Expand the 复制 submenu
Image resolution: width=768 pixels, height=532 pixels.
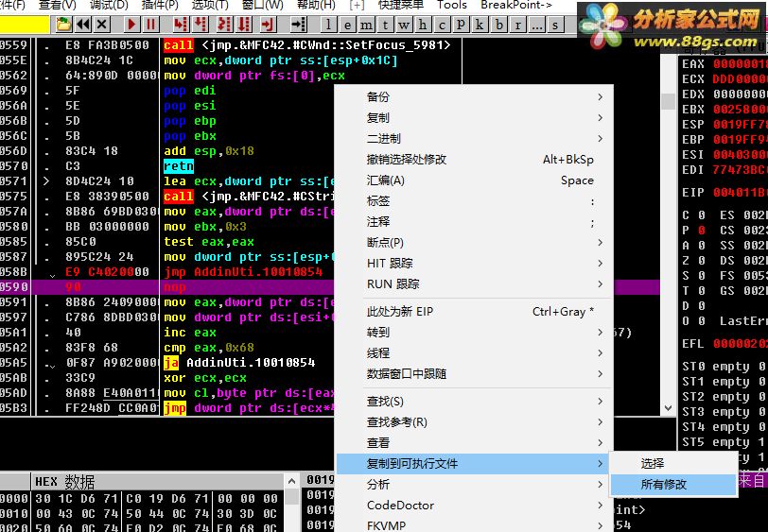(474, 118)
